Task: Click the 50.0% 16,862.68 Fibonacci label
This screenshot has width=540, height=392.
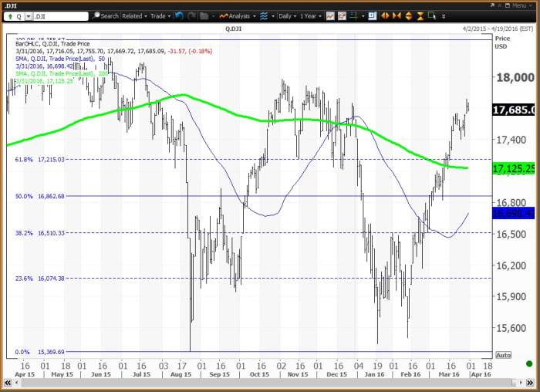Action: point(39,196)
